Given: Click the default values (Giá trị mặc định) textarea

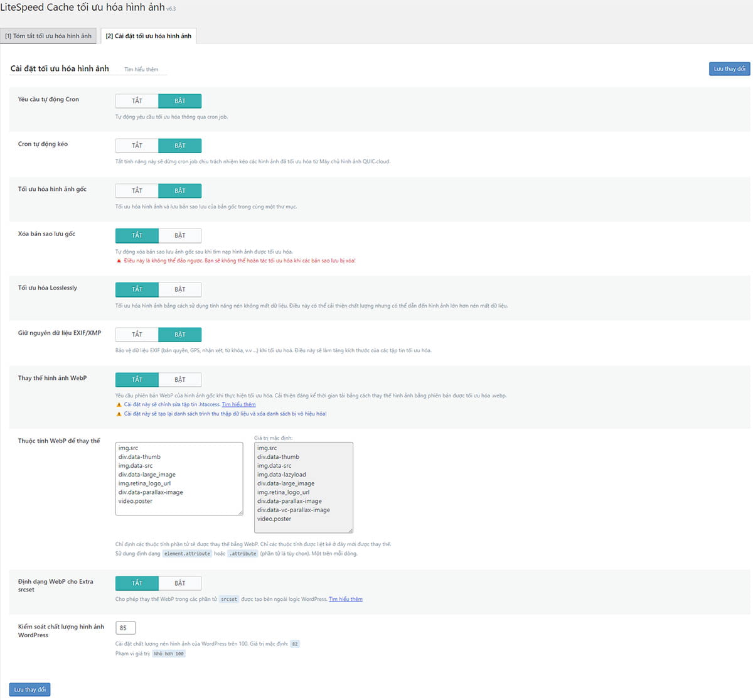Looking at the screenshot, I should pyautogui.click(x=304, y=487).
